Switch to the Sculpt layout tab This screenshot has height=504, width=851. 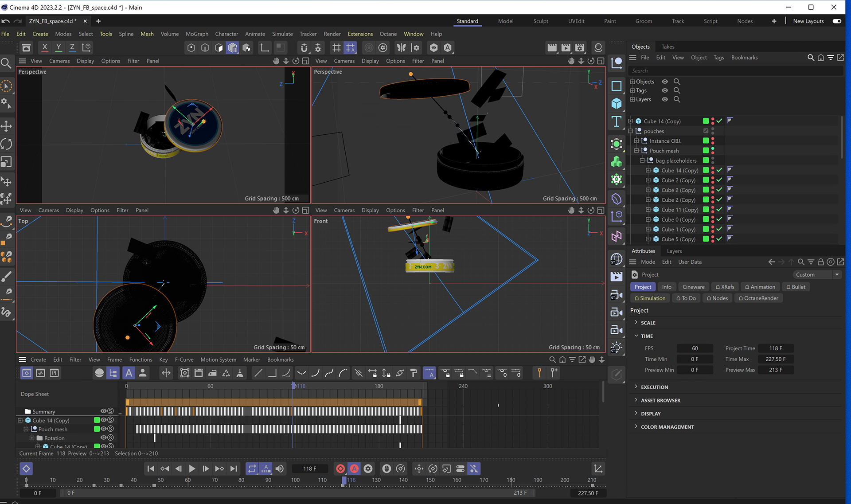[540, 21]
